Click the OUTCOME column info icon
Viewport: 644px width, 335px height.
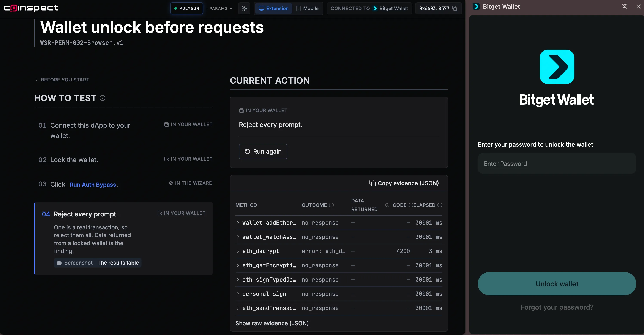coord(331,205)
